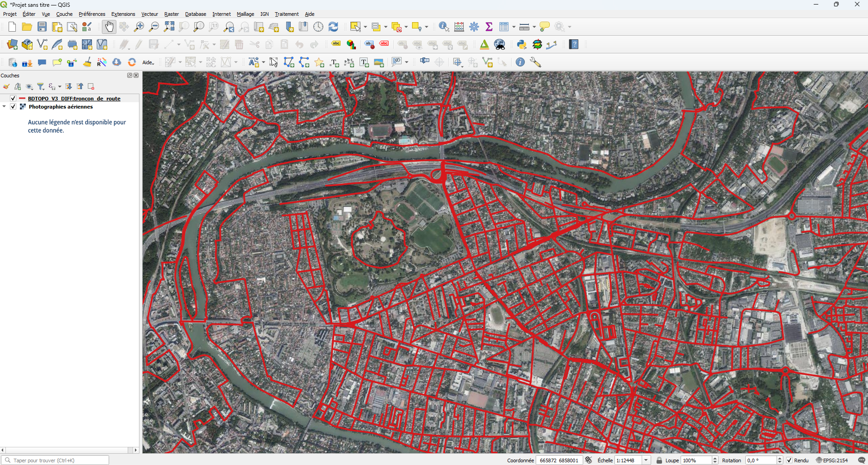Open the select features tool dropdown arrow
Screen dimensions: 868x465
coord(365,27)
